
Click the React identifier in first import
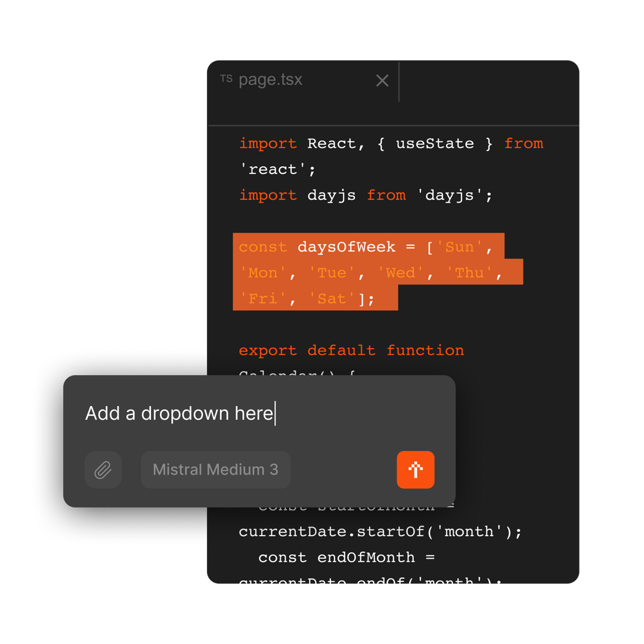tap(331, 144)
